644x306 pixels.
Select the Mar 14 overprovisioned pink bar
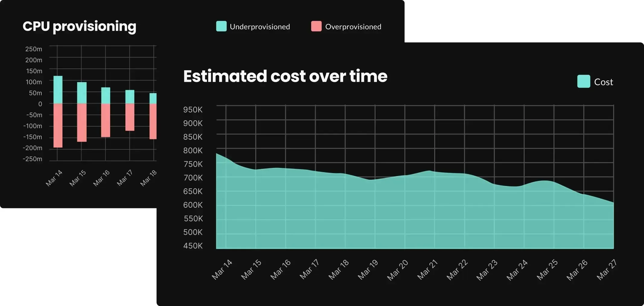58,125
